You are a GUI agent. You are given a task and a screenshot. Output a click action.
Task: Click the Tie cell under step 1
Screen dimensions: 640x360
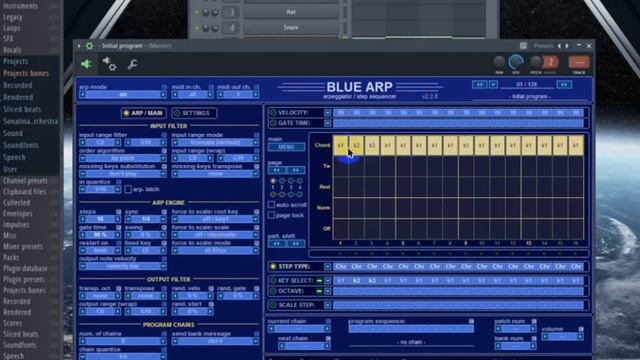(340, 166)
